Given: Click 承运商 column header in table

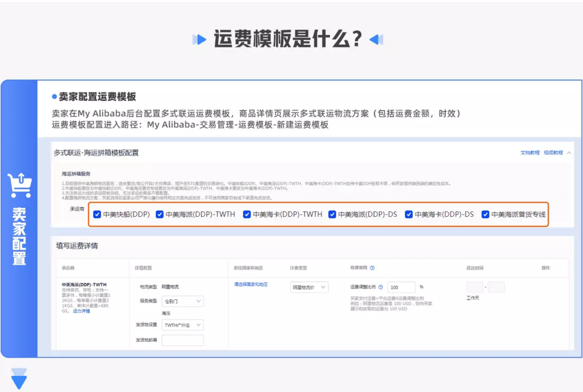Looking at the screenshot, I should (68, 268).
